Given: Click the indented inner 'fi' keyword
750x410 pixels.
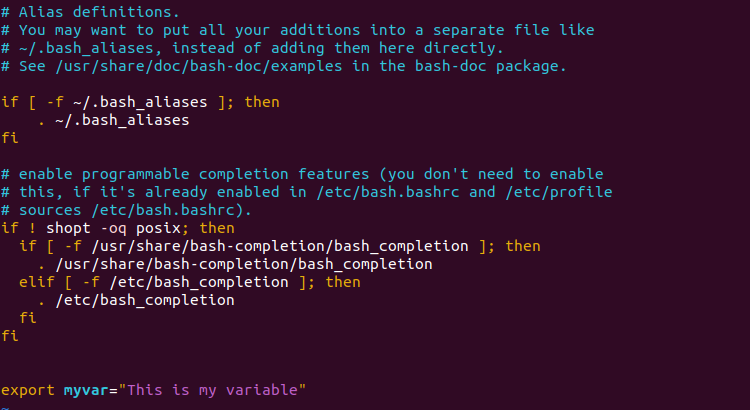Looking at the screenshot, I should click(x=28, y=318).
